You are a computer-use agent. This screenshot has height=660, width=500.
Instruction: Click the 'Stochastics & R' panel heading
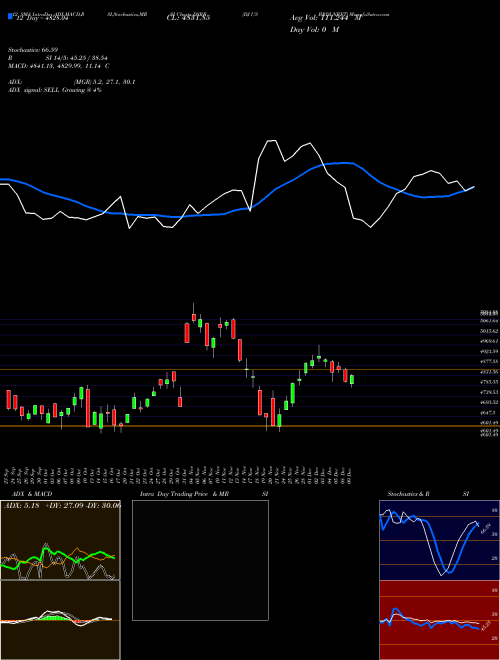[408, 494]
